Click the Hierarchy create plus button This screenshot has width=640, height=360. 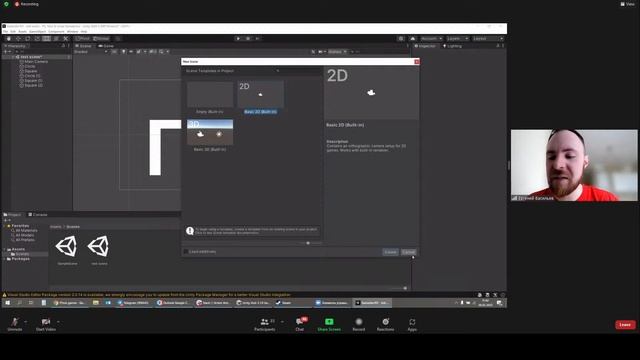click(7, 51)
